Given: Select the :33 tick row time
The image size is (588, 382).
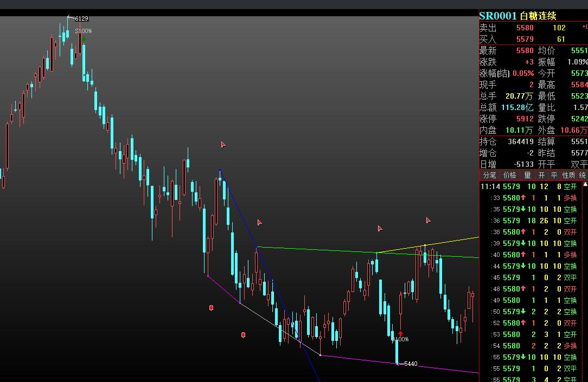Looking at the screenshot, I should pyautogui.click(x=495, y=198).
